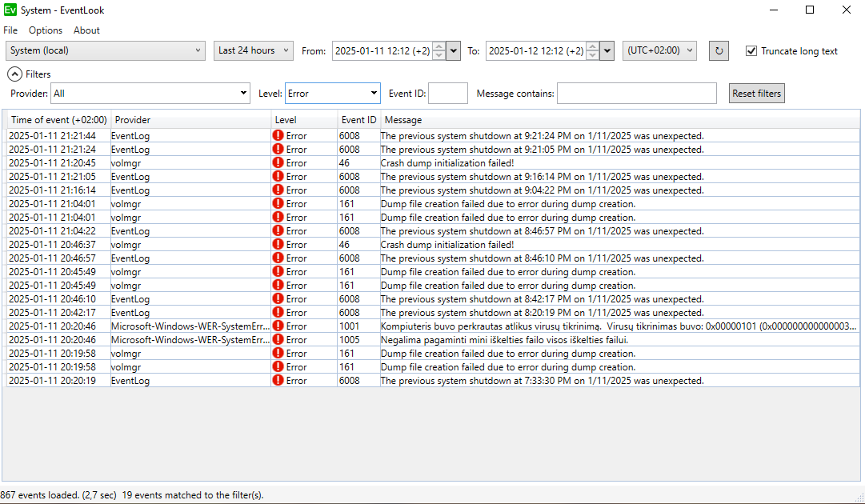Screen dimensions: 865x504
Task: Open the Last 24 hours range dropdown
Action: click(x=253, y=51)
